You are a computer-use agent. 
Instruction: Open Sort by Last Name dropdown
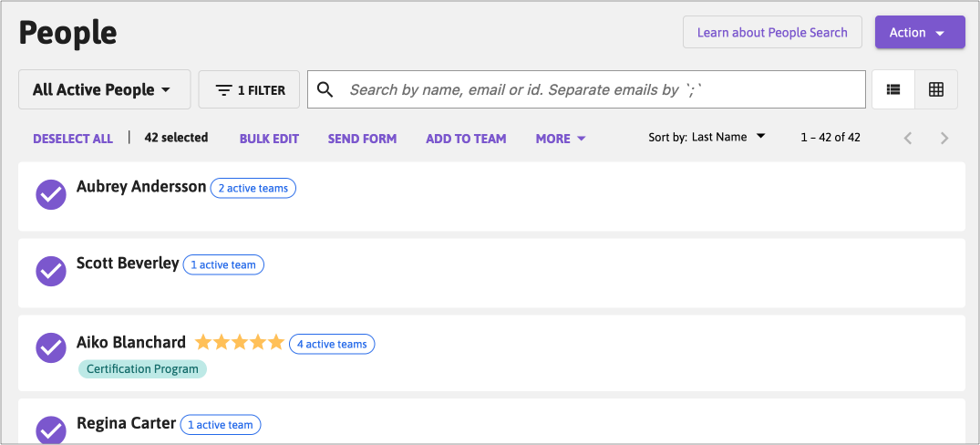coord(707,137)
